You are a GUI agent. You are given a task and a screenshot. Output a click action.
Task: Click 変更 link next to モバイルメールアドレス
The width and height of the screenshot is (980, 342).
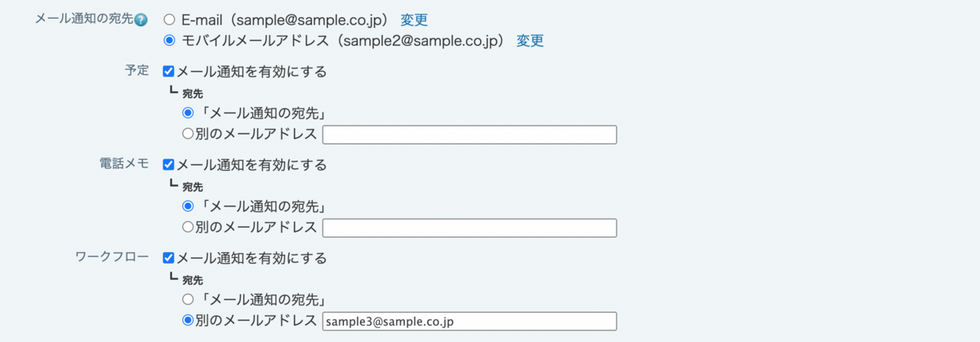(530, 40)
